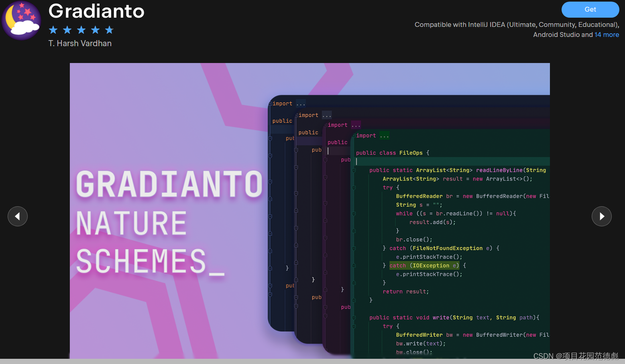Click the Gradianto plugin title
The height and width of the screenshot is (364, 625).
pyautogui.click(x=96, y=11)
